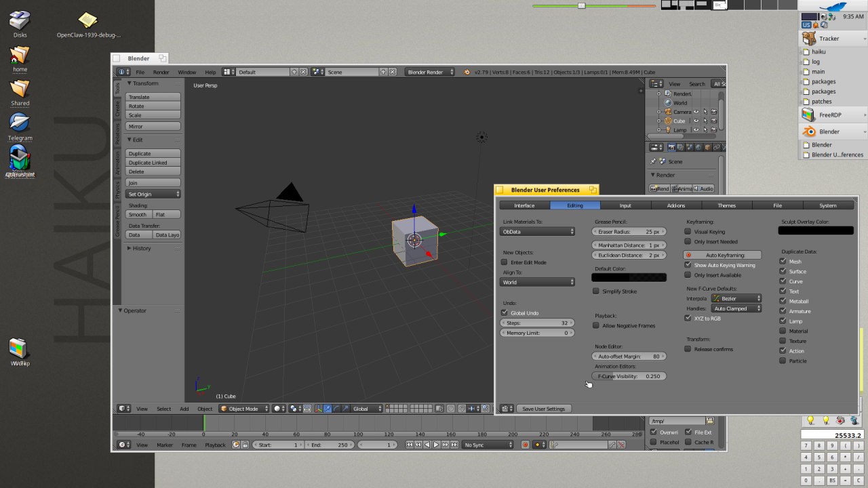Toggle Cube selectability arrow icon

(705, 121)
